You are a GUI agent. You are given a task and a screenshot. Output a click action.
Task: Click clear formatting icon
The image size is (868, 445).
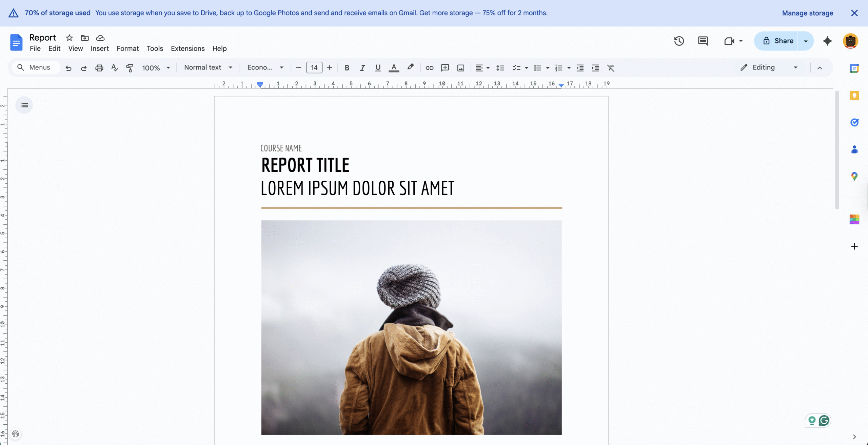[x=611, y=68]
